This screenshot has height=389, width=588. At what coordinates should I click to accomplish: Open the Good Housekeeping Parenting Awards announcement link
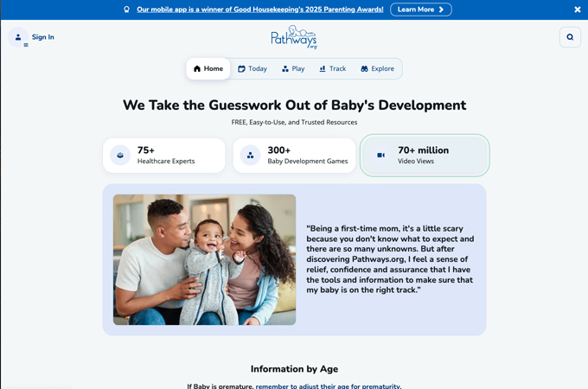point(260,10)
